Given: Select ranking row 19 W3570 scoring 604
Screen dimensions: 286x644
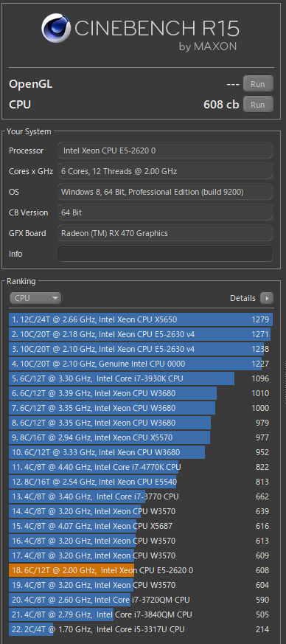Looking at the screenshot, I should point(141,586).
